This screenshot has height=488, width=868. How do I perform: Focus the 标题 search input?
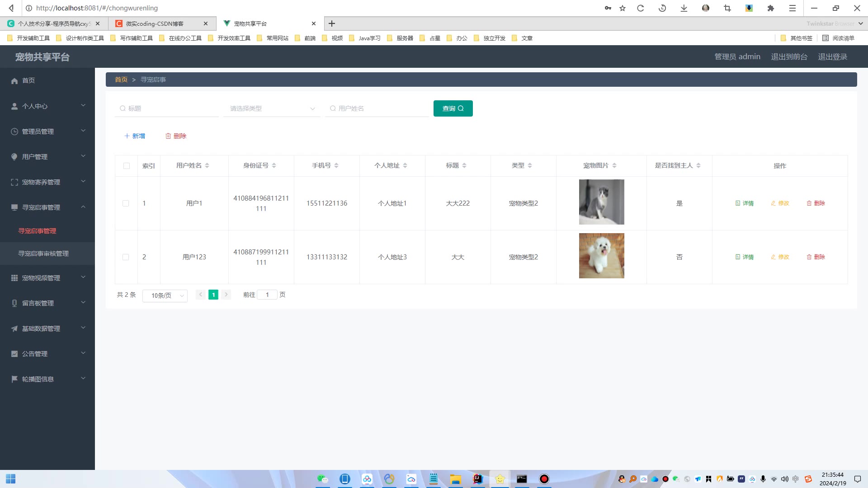tap(167, 108)
